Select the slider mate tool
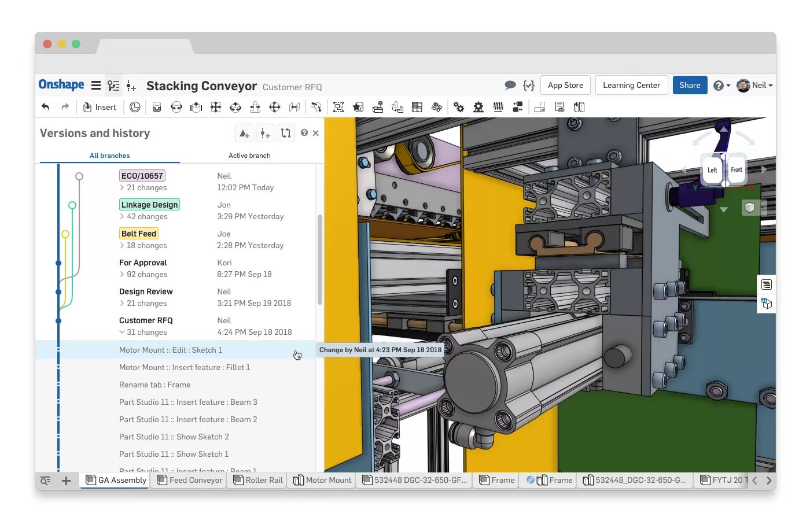The height and width of the screenshot is (532, 810). coord(196,107)
